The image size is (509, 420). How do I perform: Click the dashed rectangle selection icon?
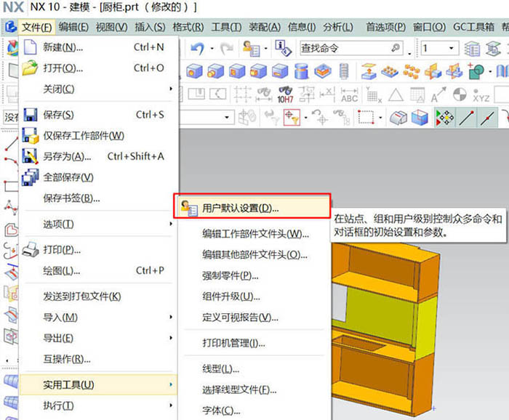click(366, 117)
